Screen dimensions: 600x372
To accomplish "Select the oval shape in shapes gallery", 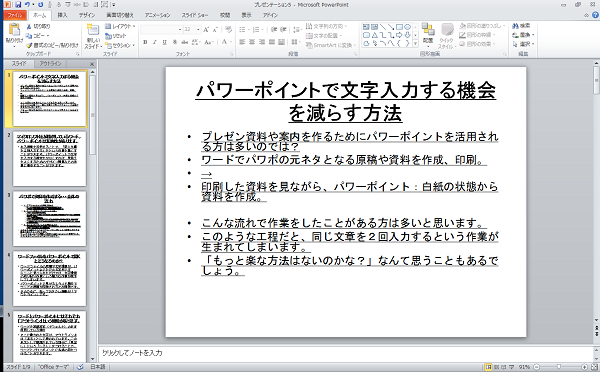I will (408, 27).
